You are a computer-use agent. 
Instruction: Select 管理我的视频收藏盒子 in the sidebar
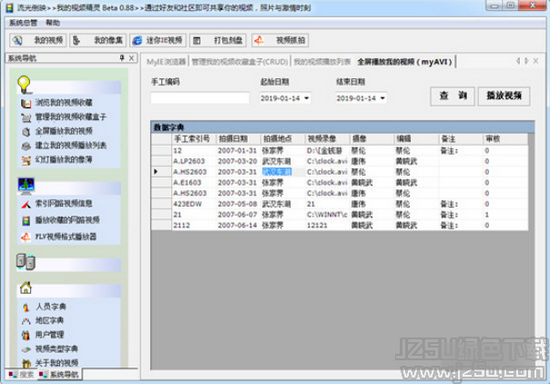pos(71,117)
